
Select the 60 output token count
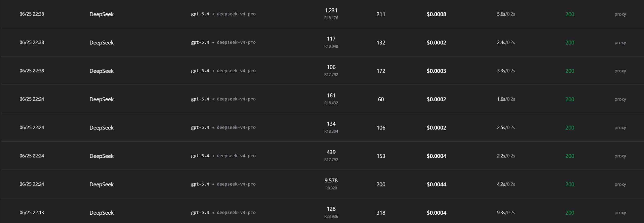tap(381, 99)
